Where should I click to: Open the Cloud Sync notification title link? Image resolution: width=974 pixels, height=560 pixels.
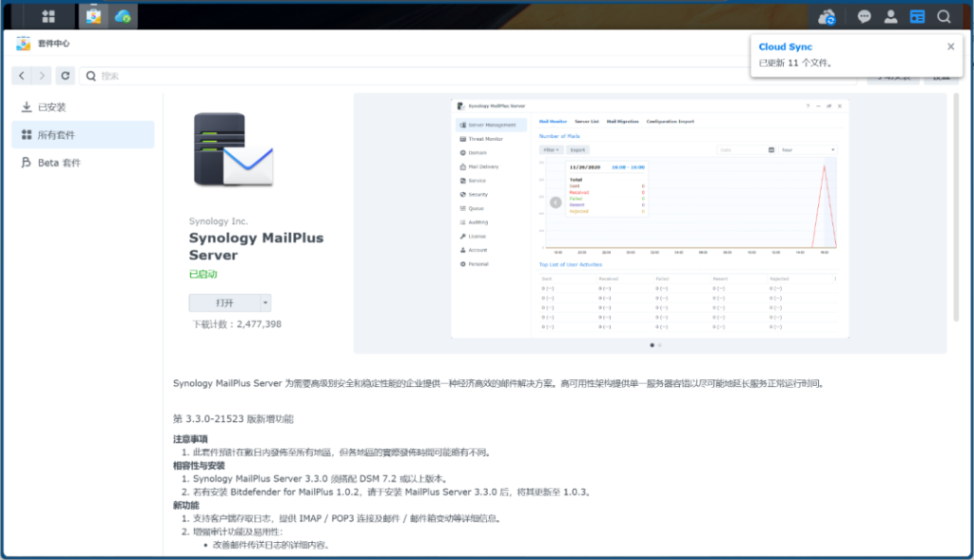[x=785, y=47]
